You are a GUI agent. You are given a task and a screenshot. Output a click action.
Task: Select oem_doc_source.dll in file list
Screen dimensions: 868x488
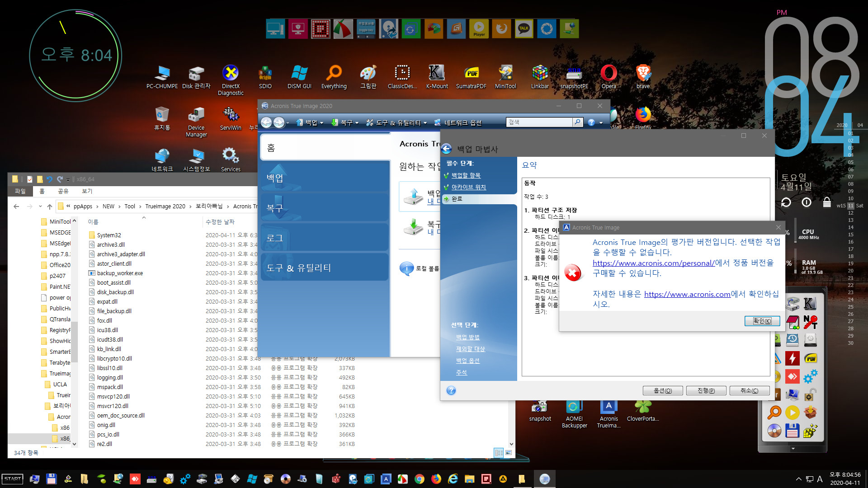(x=121, y=415)
